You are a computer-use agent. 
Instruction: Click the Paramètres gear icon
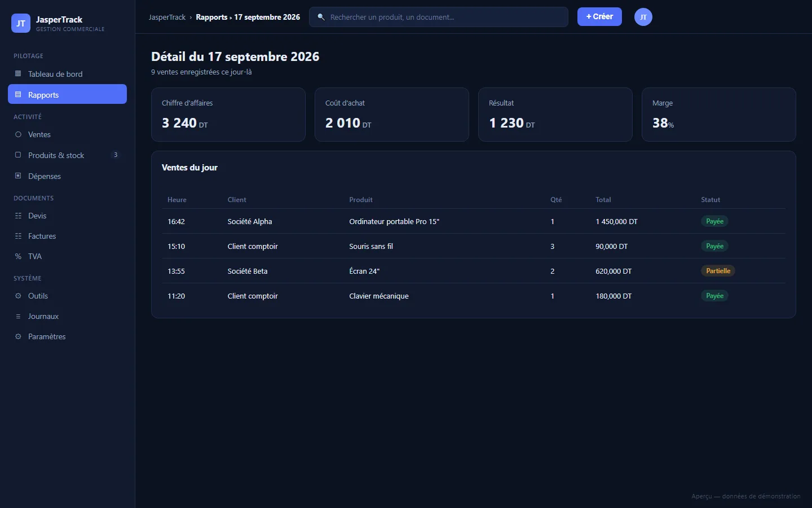coord(18,336)
